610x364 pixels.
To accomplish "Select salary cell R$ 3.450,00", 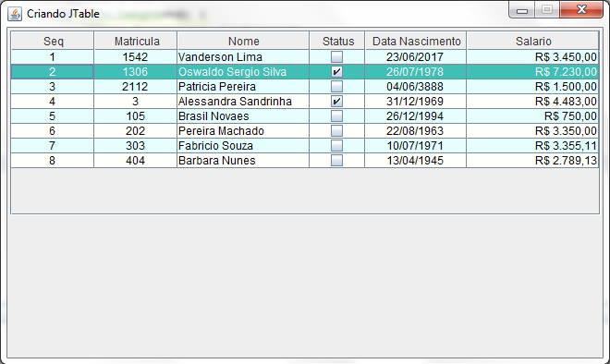I will pos(532,57).
